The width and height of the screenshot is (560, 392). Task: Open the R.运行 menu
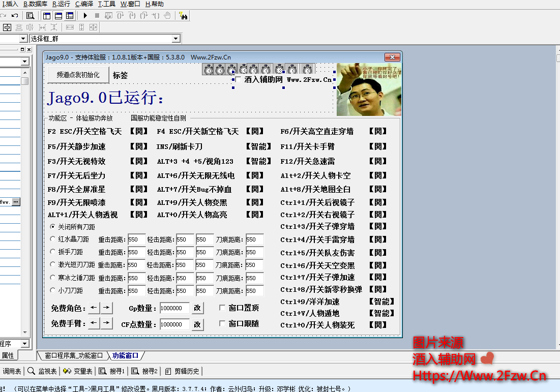(61, 4)
